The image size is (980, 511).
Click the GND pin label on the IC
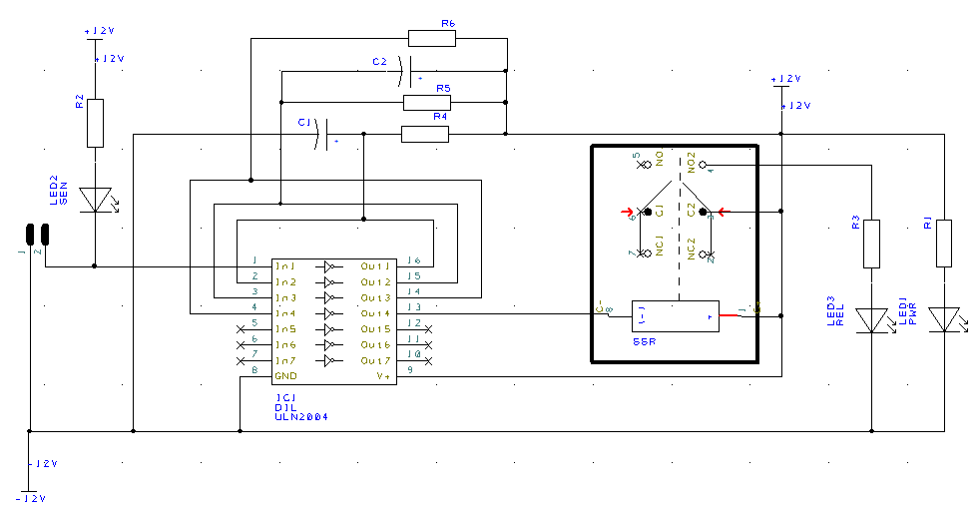click(285, 376)
